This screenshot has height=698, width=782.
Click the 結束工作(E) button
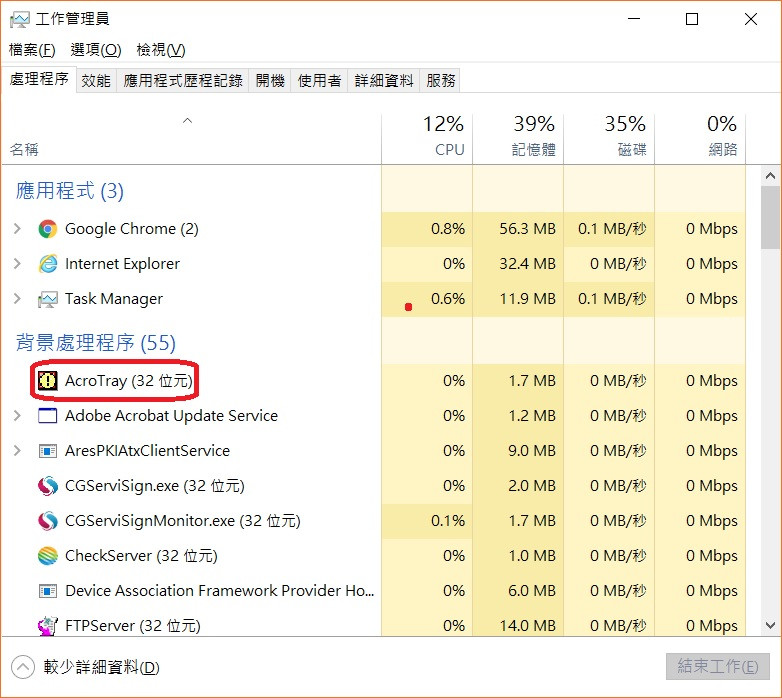(x=718, y=667)
